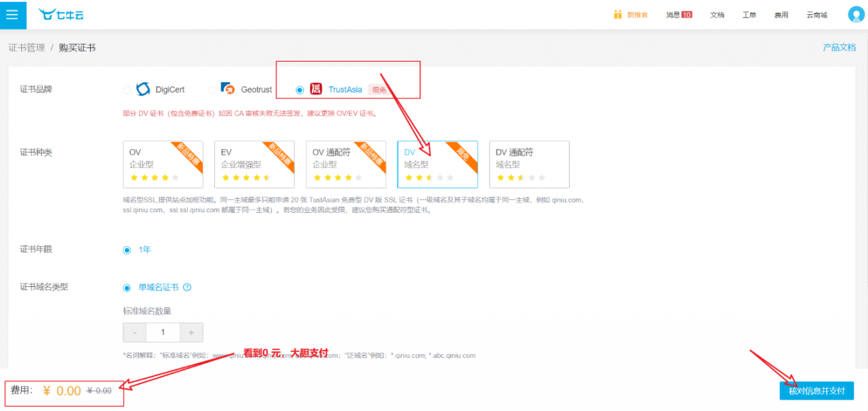Open 文档 in the top bar
This screenshot has height=411, width=868.
[x=717, y=15]
